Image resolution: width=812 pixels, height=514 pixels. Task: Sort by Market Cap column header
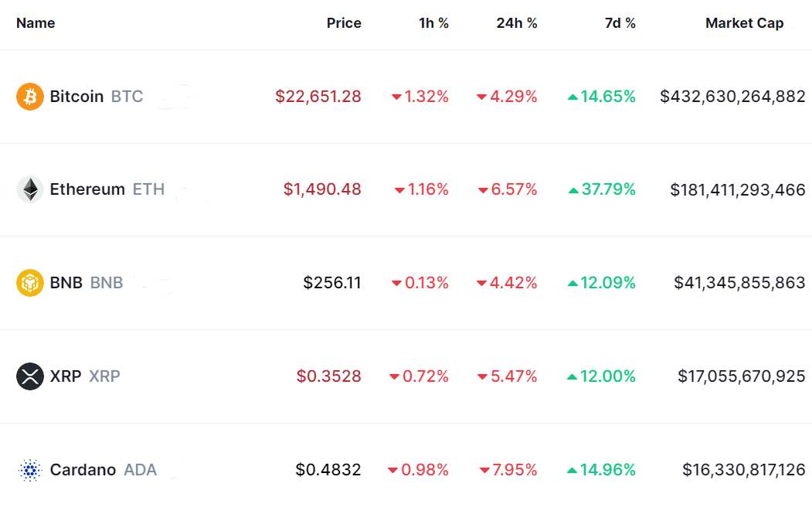click(x=744, y=23)
